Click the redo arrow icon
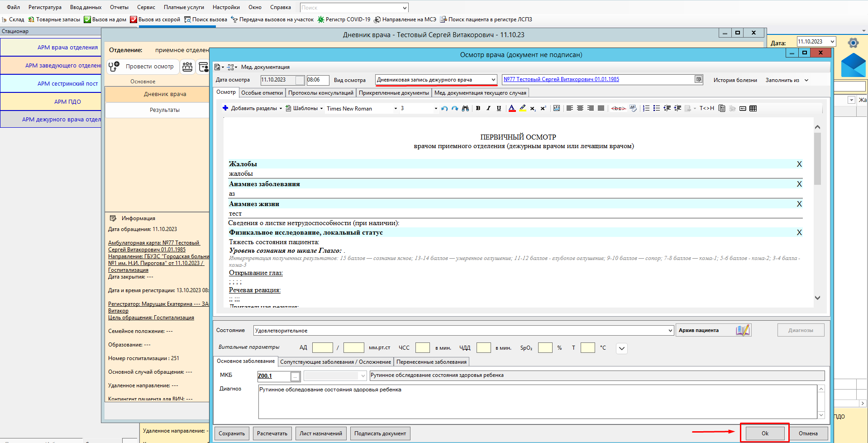This screenshot has width=868, height=443. 455,108
